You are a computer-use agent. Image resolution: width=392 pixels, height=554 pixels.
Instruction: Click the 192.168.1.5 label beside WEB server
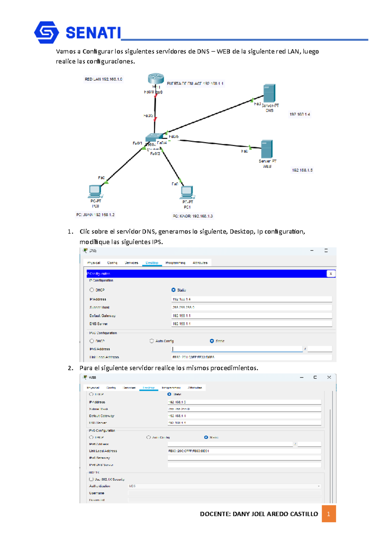pos(302,170)
